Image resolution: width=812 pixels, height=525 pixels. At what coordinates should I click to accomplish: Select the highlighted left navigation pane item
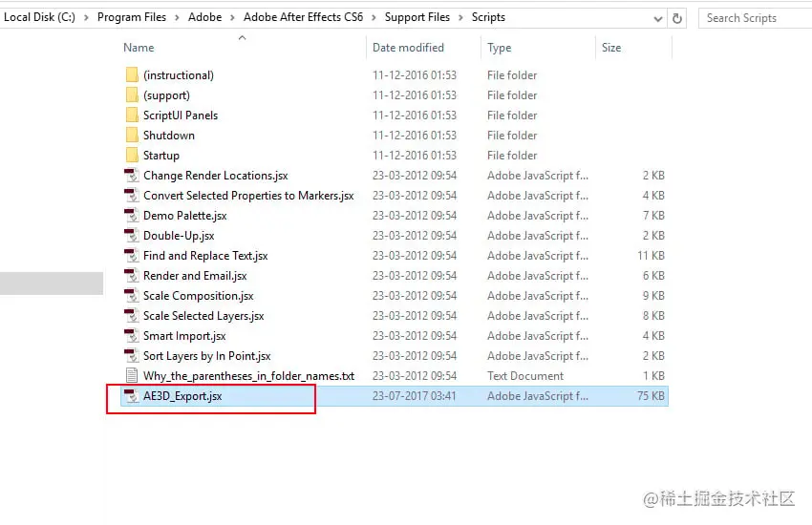pyautogui.click(x=52, y=283)
